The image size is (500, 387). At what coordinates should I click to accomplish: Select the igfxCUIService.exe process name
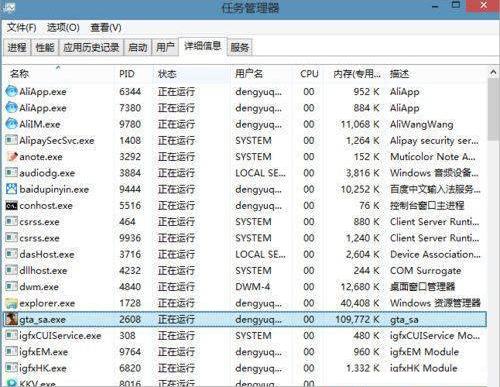[60, 335]
